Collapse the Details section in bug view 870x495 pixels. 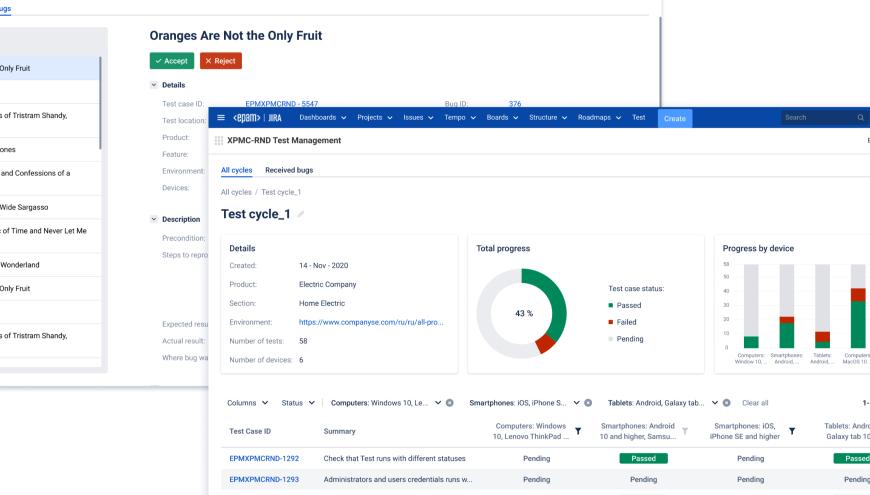coord(154,85)
